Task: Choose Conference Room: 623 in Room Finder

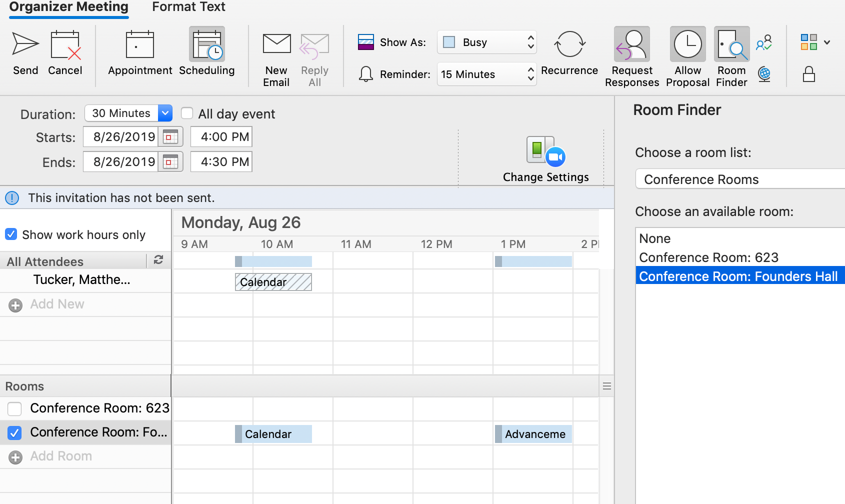Action: pos(740,257)
